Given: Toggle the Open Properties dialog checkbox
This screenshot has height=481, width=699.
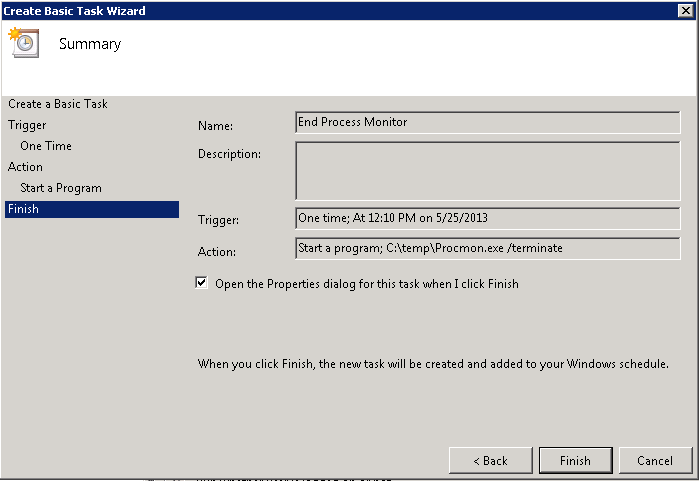Looking at the screenshot, I should 202,284.
